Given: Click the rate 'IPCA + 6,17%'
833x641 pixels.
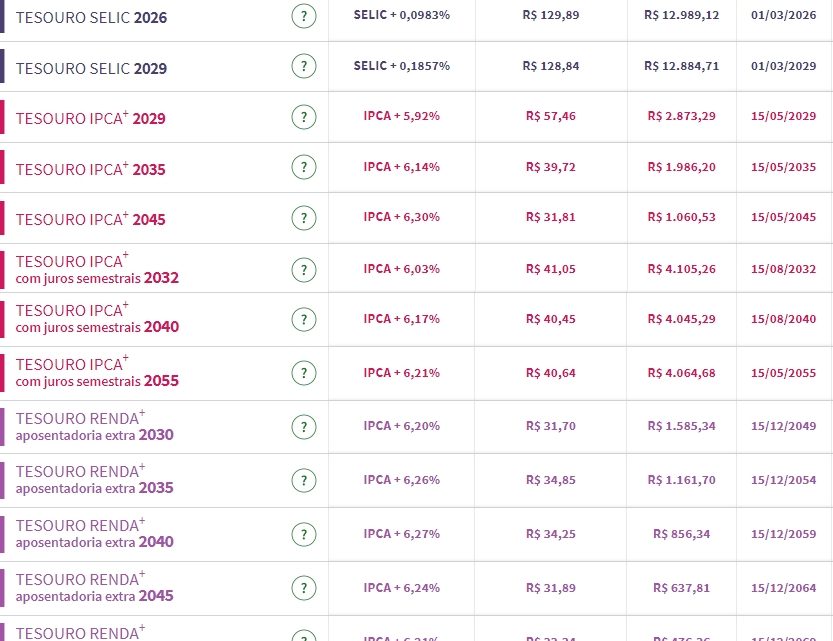Looking at the screenshot, I should [x=402, y=319].
